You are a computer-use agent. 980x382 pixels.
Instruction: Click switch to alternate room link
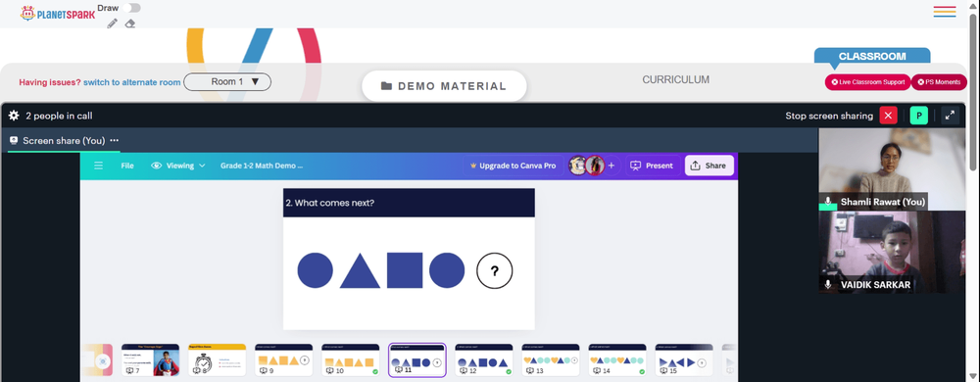click(132, 82)
